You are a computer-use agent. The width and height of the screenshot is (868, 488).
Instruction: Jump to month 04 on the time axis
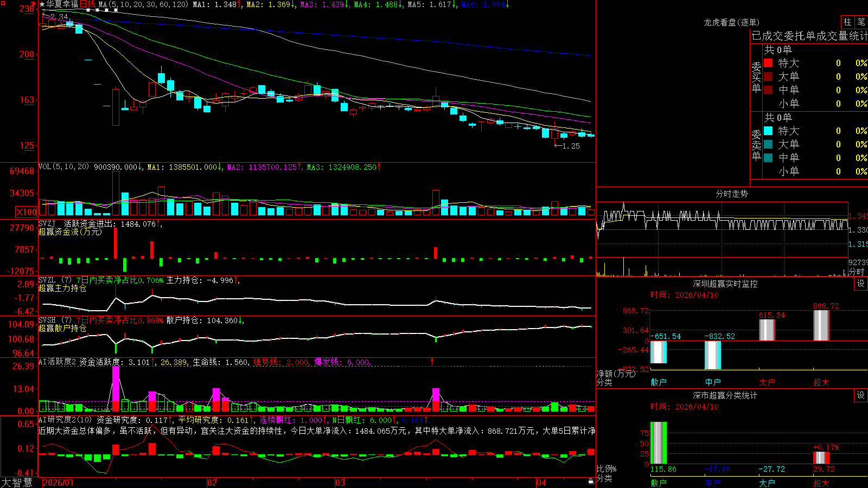point(541,483)
